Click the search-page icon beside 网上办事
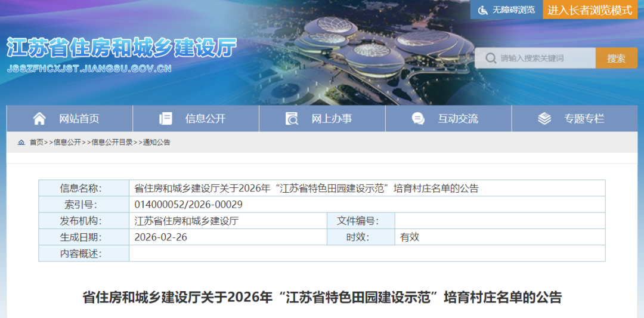This screenshot has width=644, height=318. pos(292,119)
